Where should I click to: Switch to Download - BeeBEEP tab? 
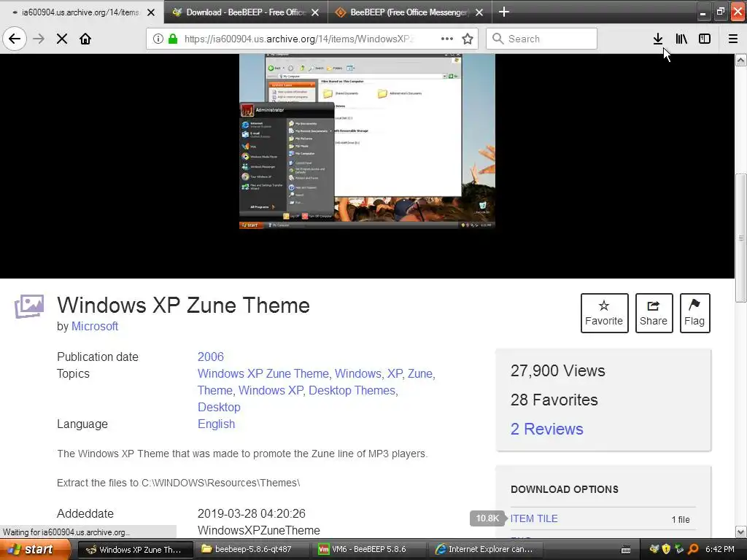[246, 12]
